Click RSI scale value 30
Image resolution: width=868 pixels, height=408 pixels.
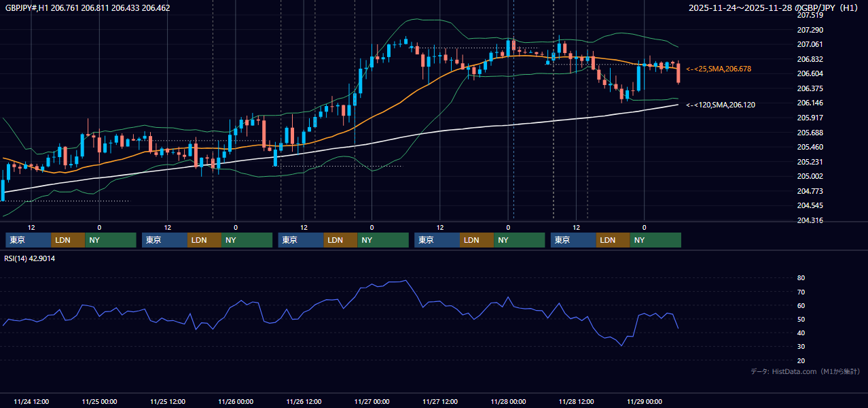tap(801, 347)
